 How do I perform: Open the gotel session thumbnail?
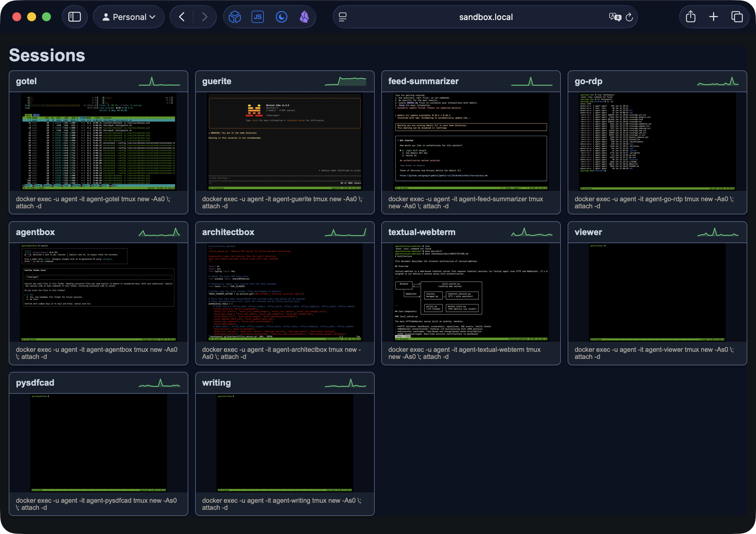click(x=98, y=141)
